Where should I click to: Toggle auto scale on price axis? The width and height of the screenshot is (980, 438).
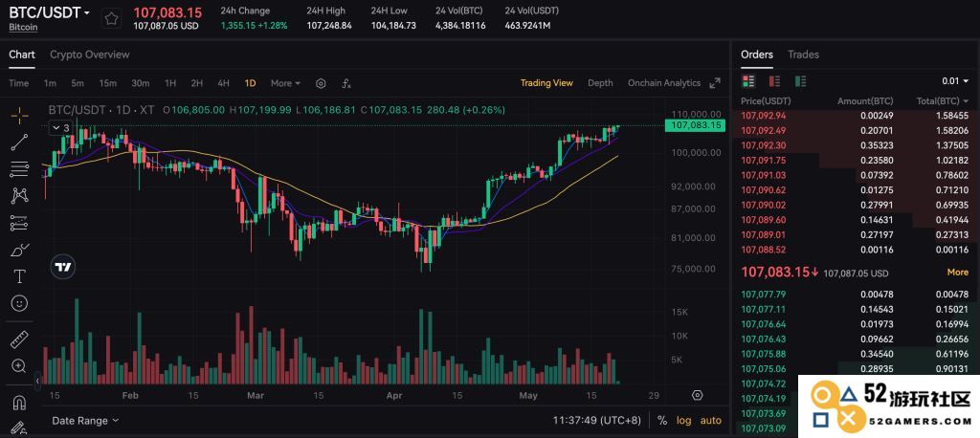tap(711, 421)
